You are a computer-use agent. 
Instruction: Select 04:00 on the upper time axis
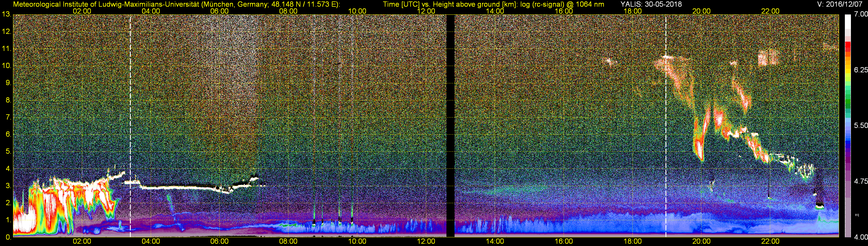pyautogui.click(x=151, y=11)
